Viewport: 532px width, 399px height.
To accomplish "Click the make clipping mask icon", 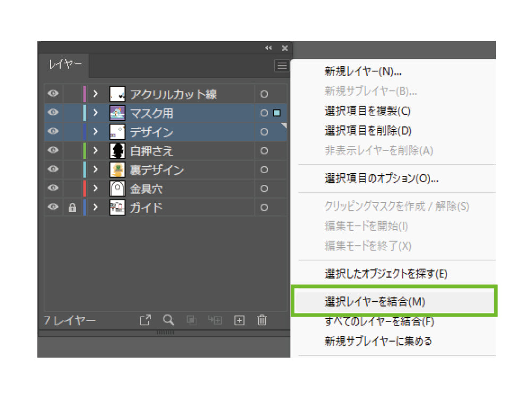I will (x=192, y=320).
